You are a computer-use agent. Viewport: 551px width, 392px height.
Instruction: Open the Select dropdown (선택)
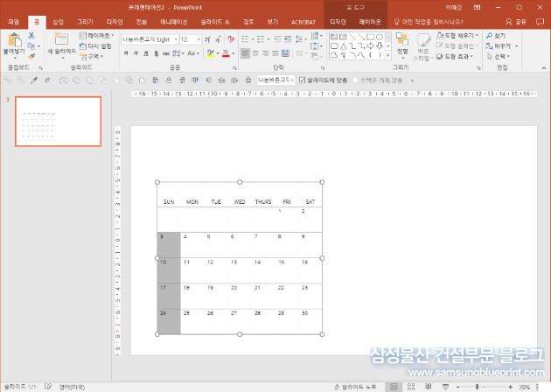499,56
